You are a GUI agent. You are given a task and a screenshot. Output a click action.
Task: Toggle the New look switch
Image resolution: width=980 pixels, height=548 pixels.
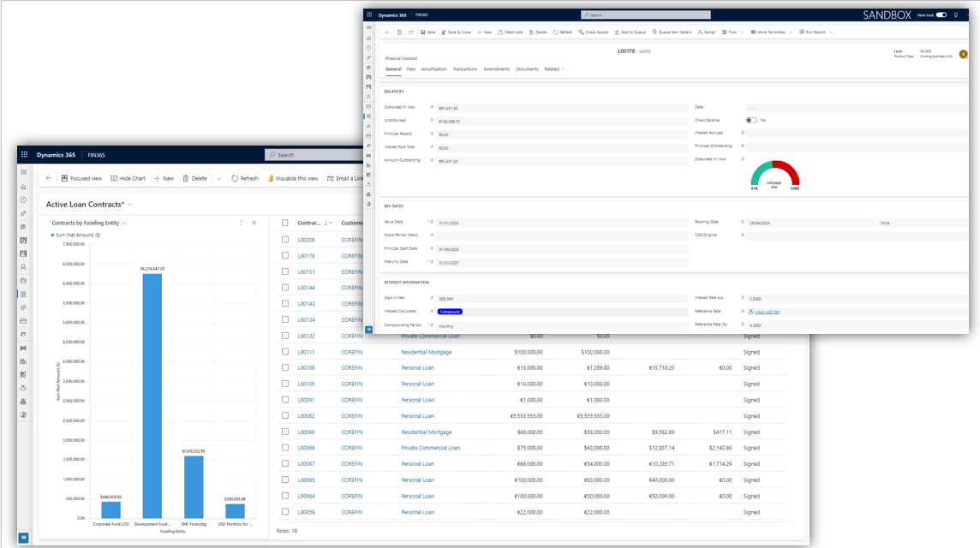click(941, 15)
